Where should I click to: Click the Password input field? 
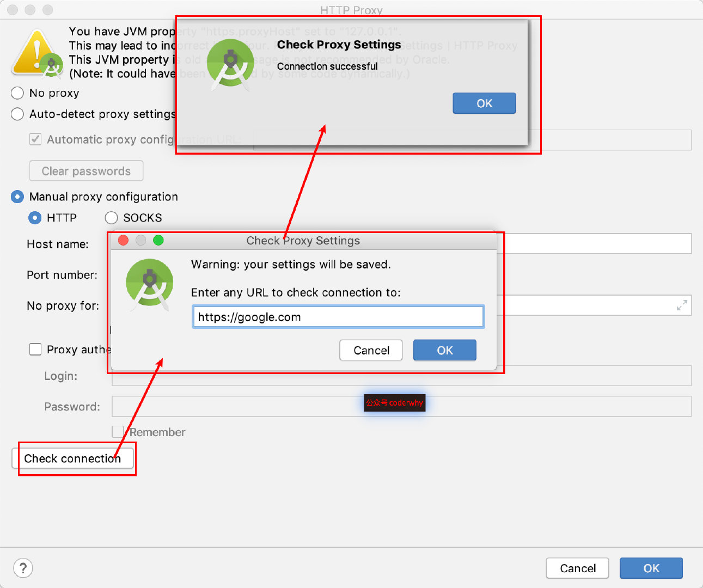tap(401, 406)
